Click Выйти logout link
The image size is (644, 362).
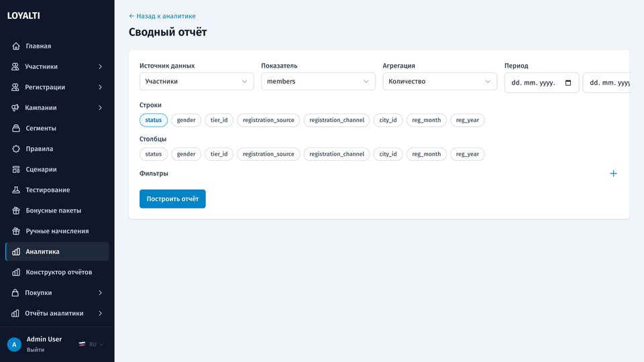point(36,350)
